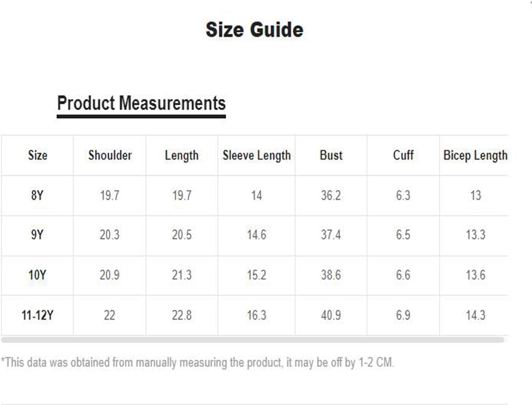Click the 8Y Bust value 36.2
Screen dimensions: 532x405
point(331,195)
